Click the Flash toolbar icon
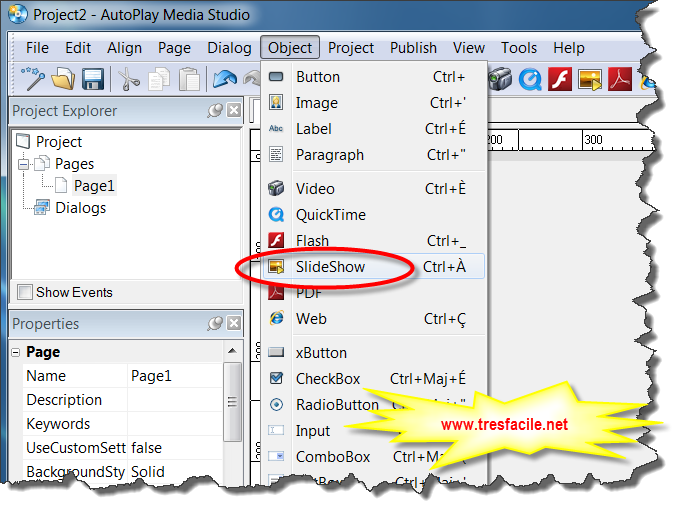 (x=560, y=79)
